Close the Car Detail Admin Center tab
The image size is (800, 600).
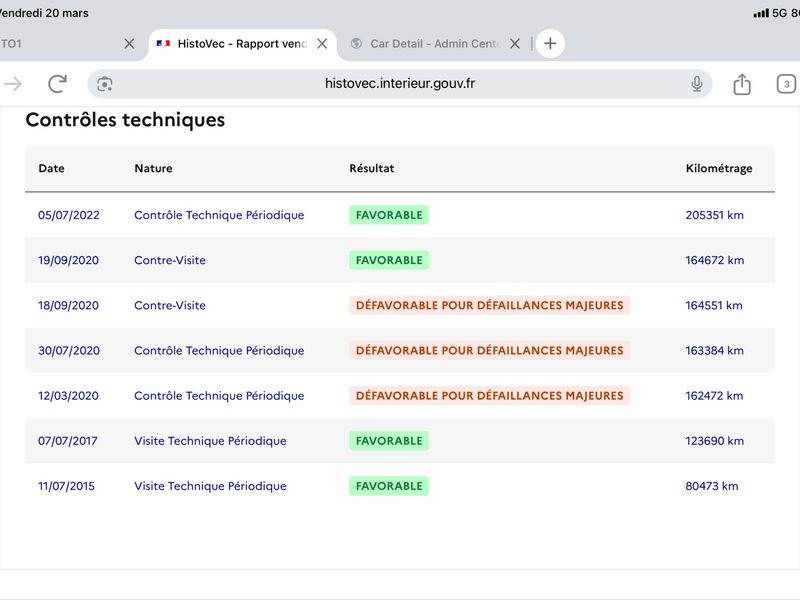coord(515,44)
